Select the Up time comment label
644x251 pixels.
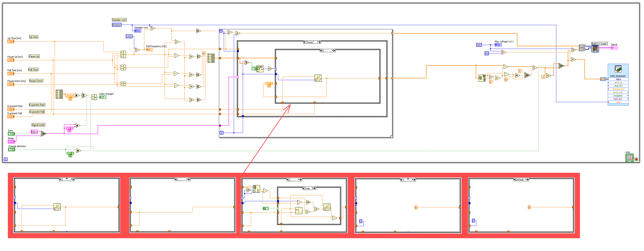(x=33, y=37)
